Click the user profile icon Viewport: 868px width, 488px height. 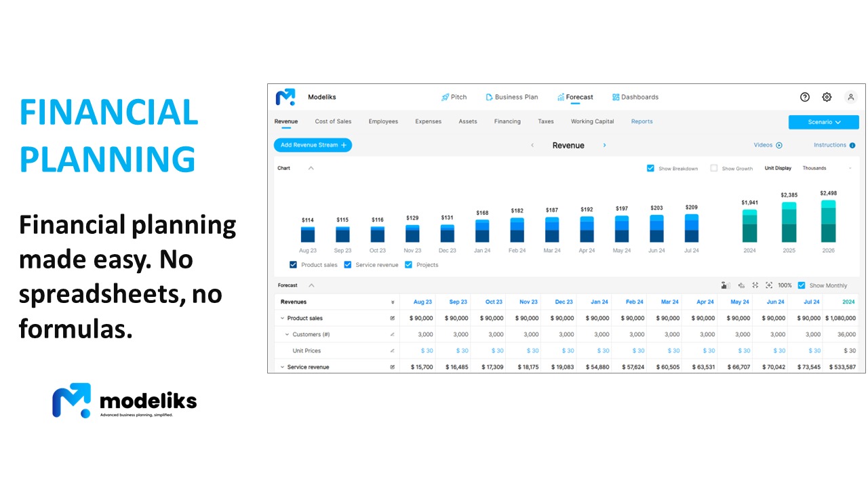[x=851, y=97]
